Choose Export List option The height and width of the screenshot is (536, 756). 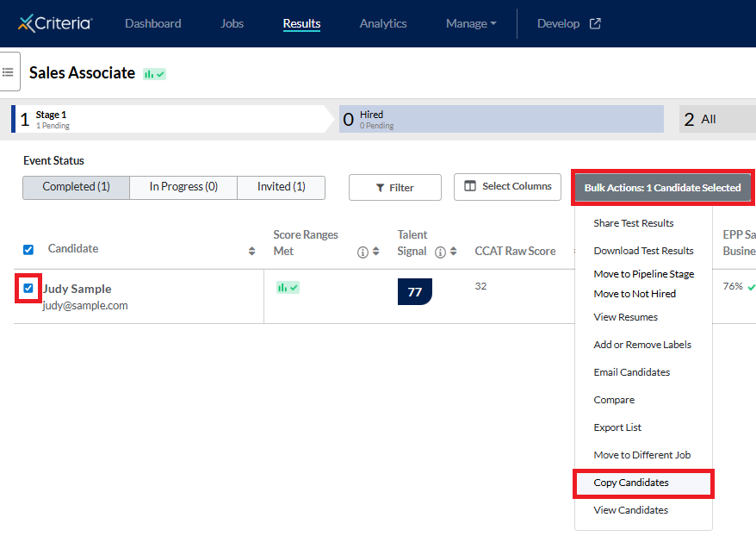617,427
